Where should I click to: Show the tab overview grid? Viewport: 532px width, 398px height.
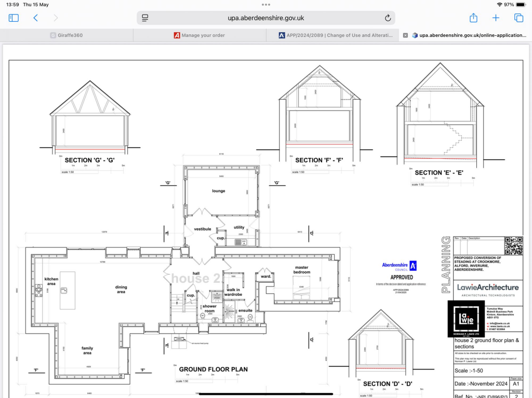[518, 18]
